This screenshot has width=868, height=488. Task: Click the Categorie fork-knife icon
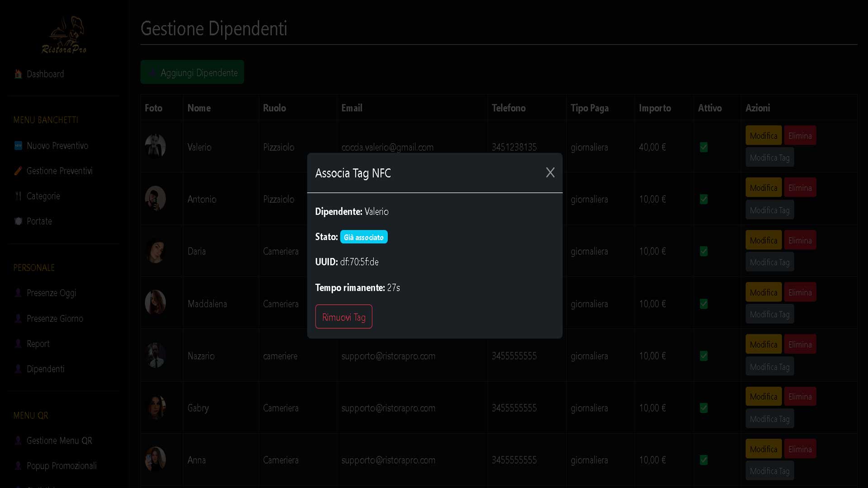coord(18,197)
